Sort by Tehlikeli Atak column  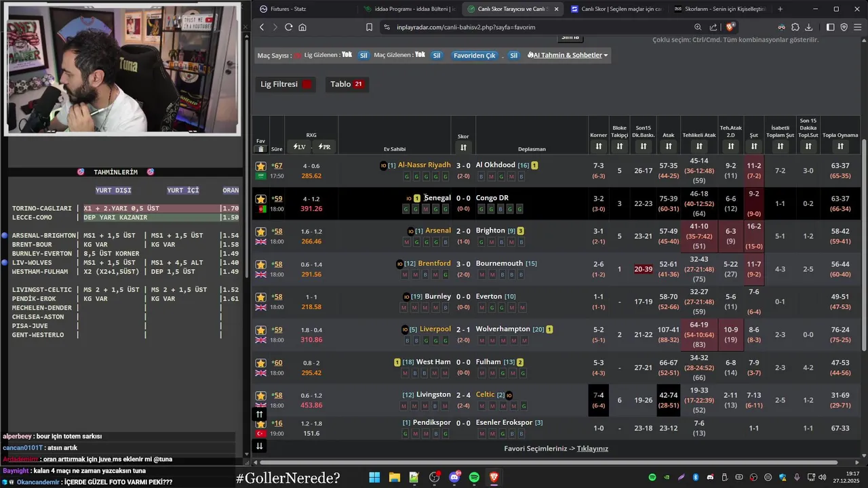pyautogui.click(x=699, y=146)
